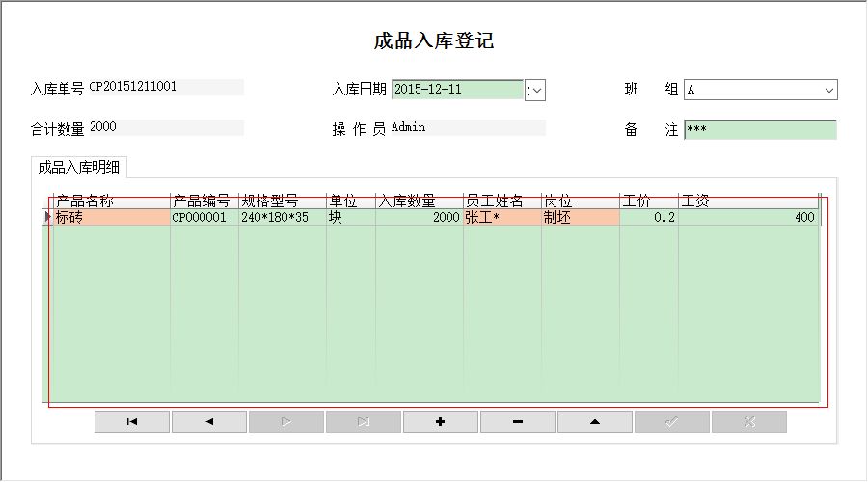The height and width of the screenshot is (482, 868).
Task: Add a new row with plus button
Action: [x=441, y=421]
